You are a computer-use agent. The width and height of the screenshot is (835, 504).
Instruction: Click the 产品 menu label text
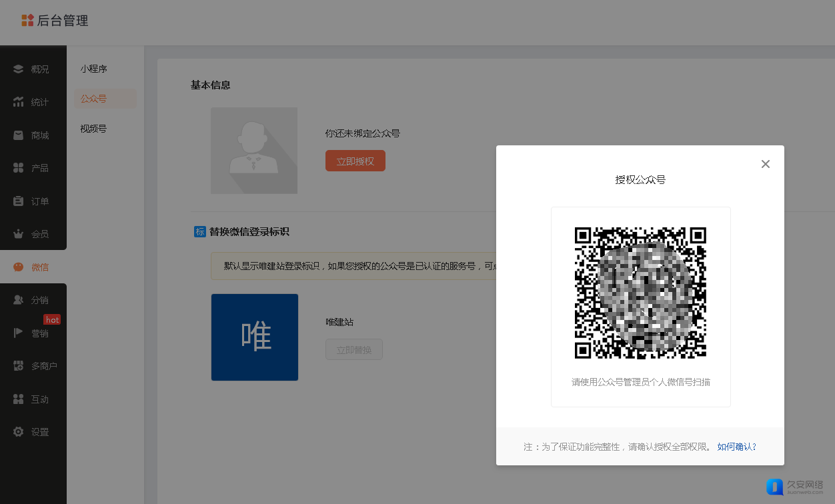(40, 168)
